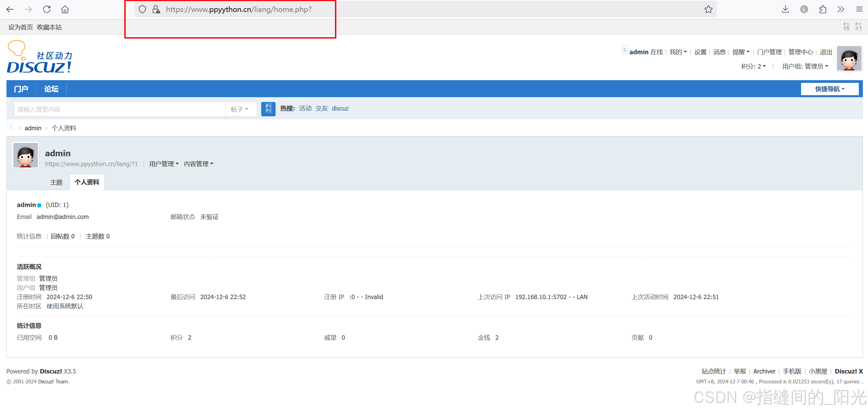Open the 我的 dropdown menu
868x411 pixels.
point(678,52)
